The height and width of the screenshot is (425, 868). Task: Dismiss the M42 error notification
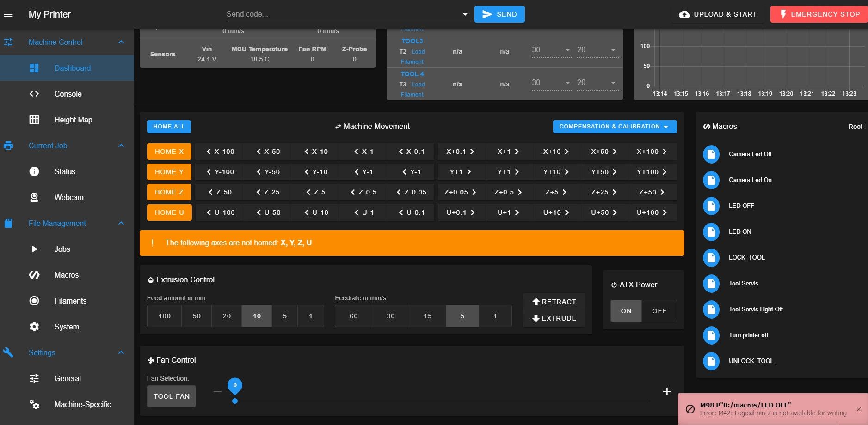(x=859, y=409)
